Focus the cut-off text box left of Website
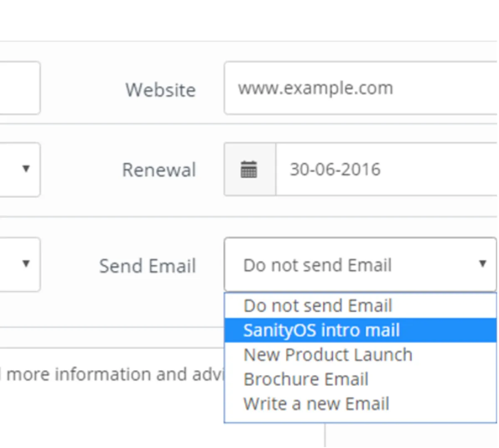The height and width of the screenshot is (448, 499). point(20,88)
